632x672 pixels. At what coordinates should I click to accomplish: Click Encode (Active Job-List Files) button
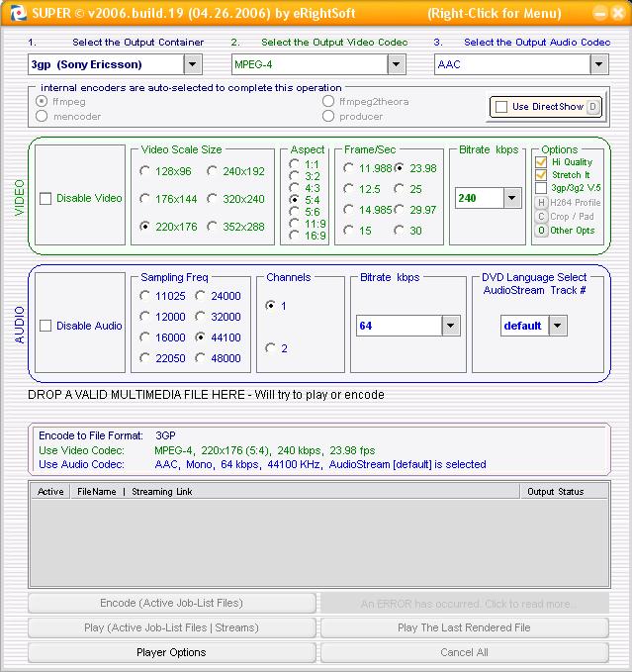coord(172,603)
